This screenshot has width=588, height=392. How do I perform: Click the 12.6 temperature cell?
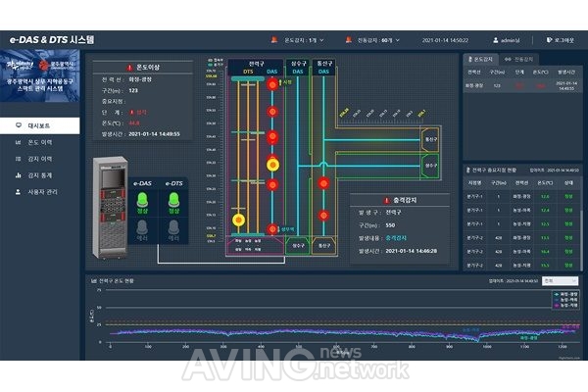pyautogui.click(x=545, y=197)
